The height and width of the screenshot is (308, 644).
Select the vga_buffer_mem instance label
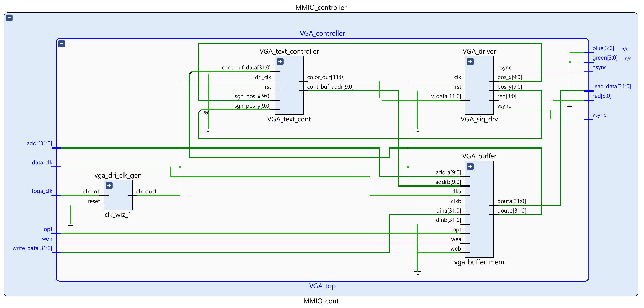[x=479, y=262]
